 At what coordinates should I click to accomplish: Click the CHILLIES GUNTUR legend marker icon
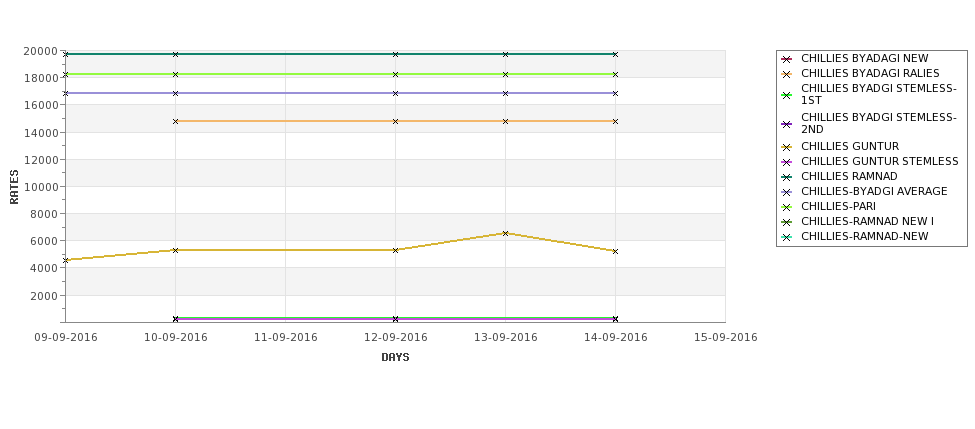pos(787,147)
